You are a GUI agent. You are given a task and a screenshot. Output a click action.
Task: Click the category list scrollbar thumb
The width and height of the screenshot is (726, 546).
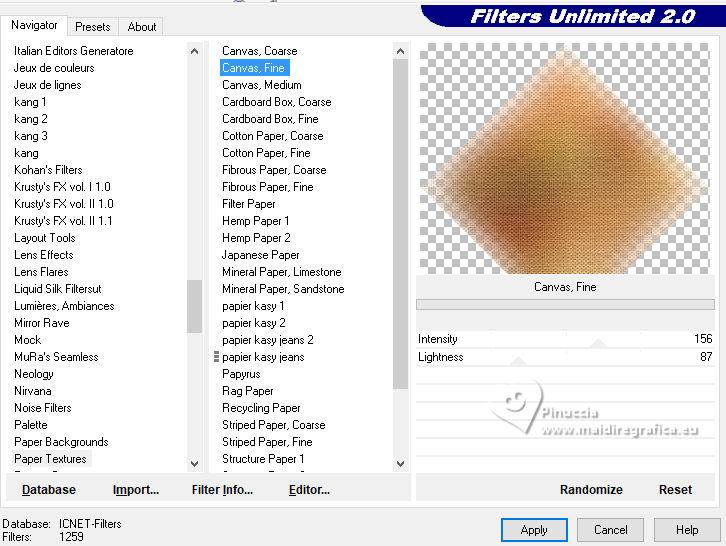194,306
